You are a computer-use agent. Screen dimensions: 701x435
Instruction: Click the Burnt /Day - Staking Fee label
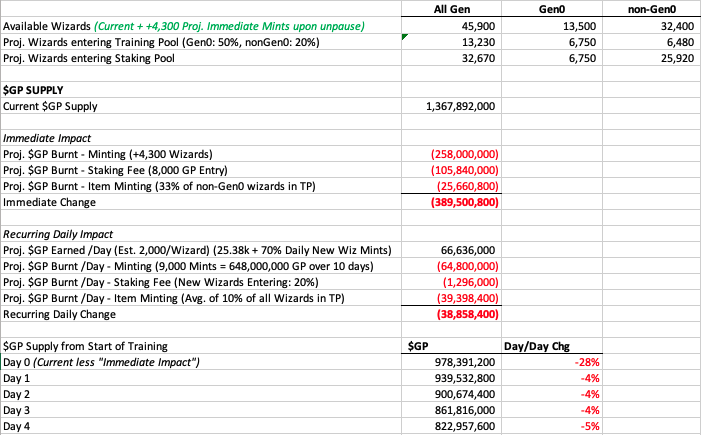161,283
